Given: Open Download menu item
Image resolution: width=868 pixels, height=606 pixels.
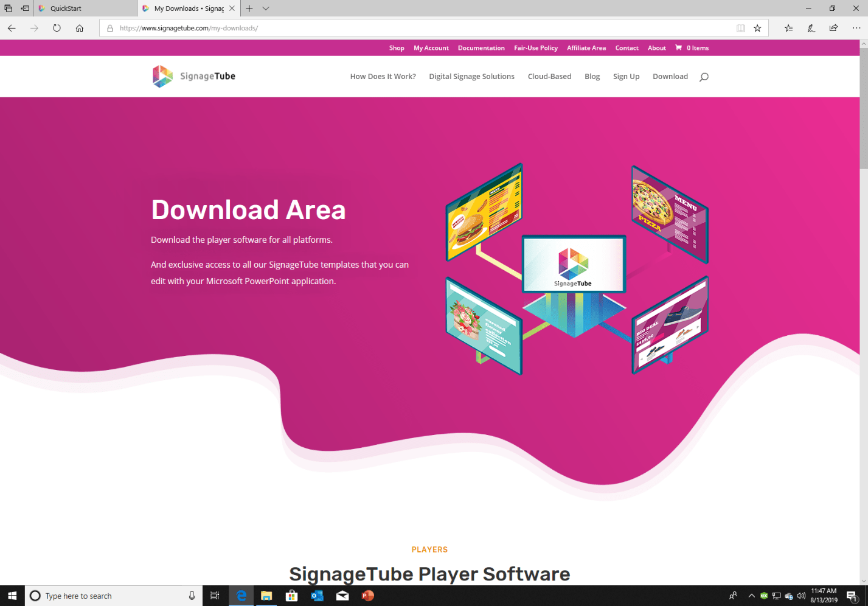Looking at the screenshot, I should click(x=670, y=77).
